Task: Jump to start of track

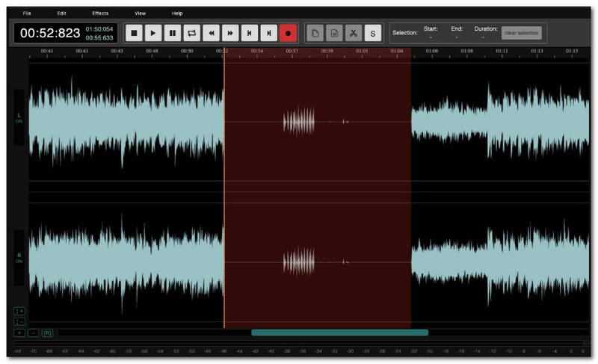Action: (x=250, y=33)
